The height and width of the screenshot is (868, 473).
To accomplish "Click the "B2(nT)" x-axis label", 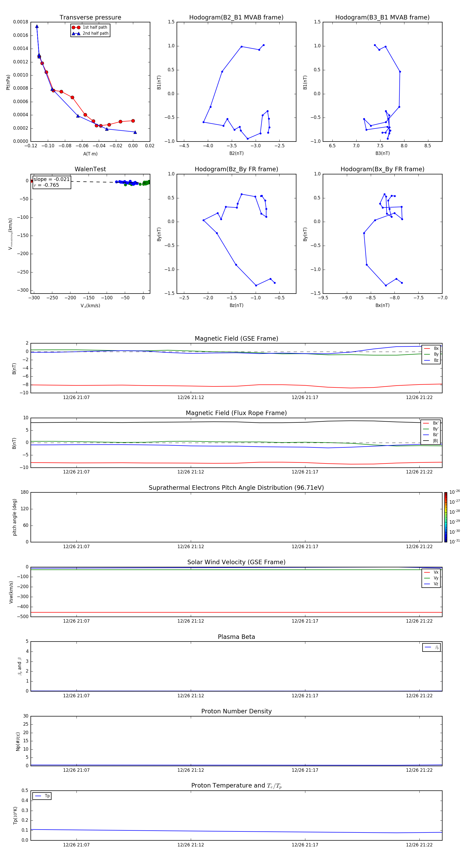I will (x=236, y=153).
